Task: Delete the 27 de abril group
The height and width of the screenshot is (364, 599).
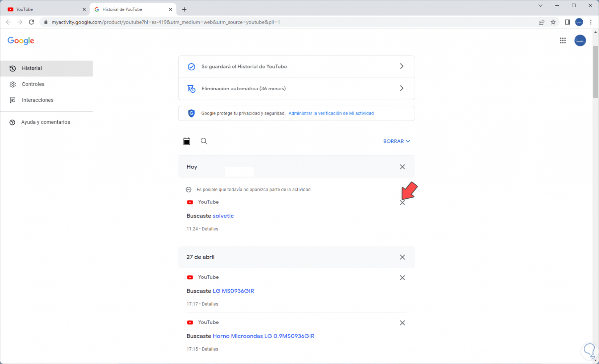Action: tap(402, 257)
